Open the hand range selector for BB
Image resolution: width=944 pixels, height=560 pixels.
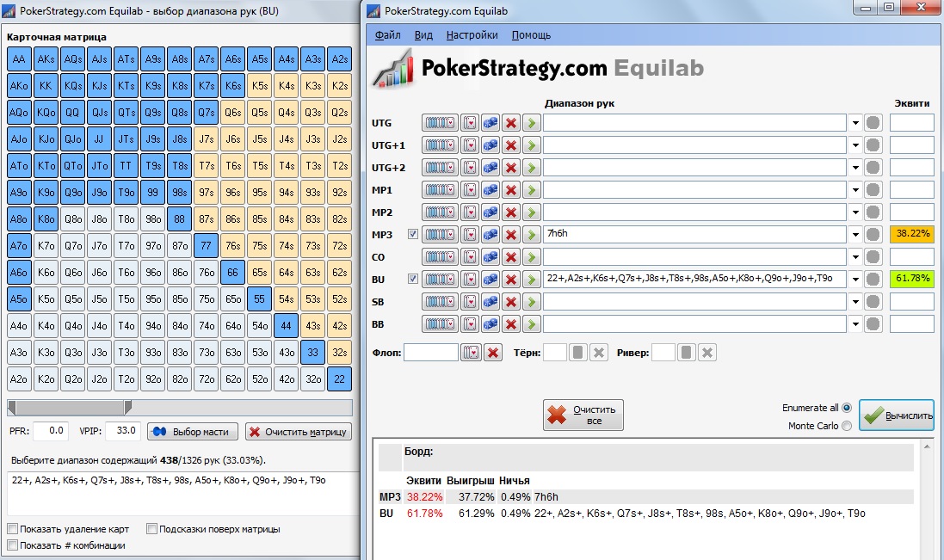[x=440, y=324]
